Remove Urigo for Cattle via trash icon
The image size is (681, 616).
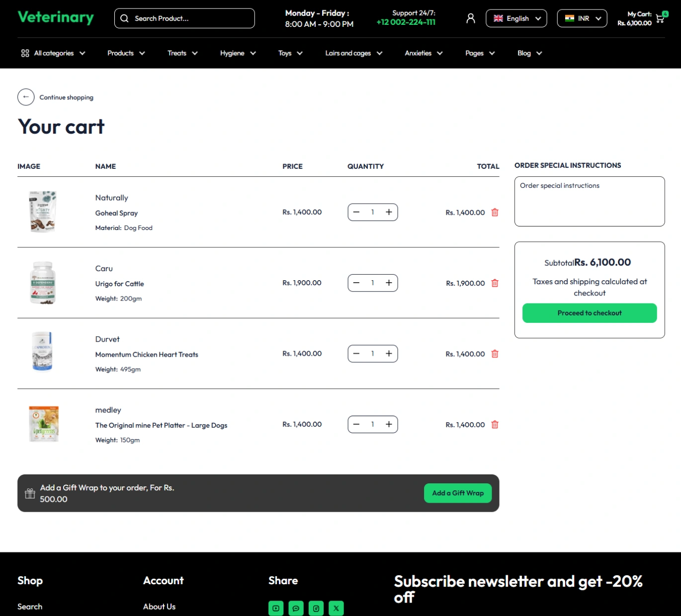[495, 283]
